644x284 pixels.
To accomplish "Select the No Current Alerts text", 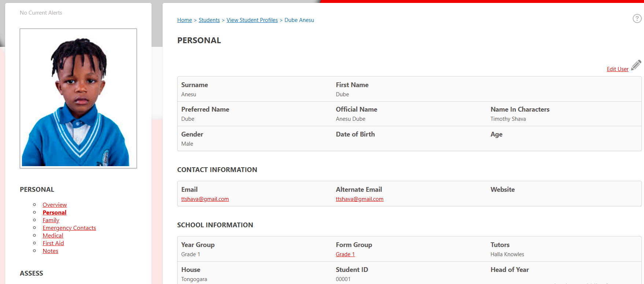I will [41, 13].
